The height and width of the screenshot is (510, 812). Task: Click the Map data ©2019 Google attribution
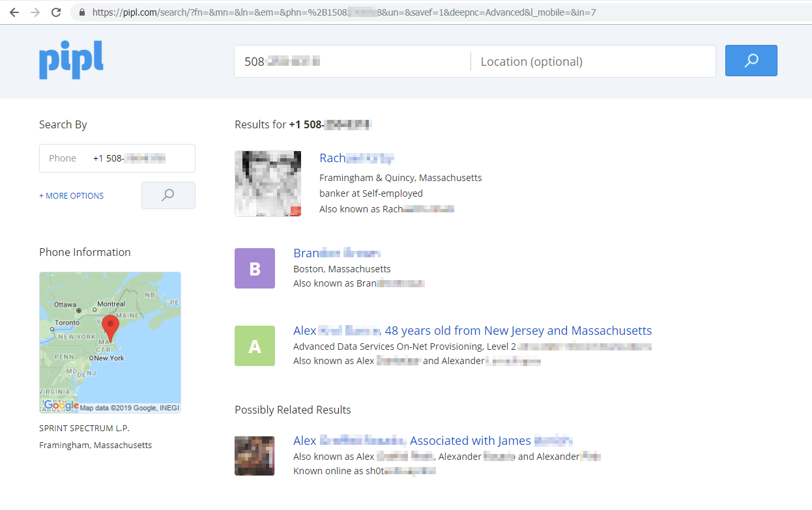pos(130,408)
